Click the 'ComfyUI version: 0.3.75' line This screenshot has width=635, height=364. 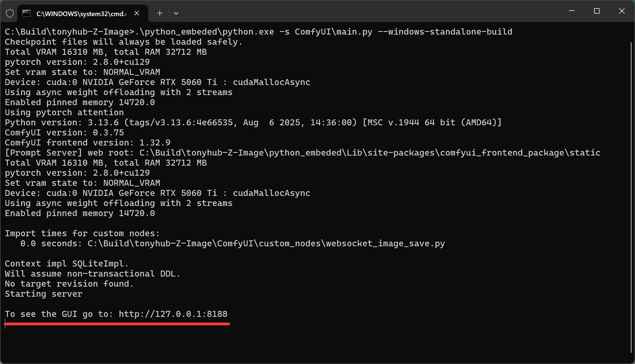click(x=64, y=133)
